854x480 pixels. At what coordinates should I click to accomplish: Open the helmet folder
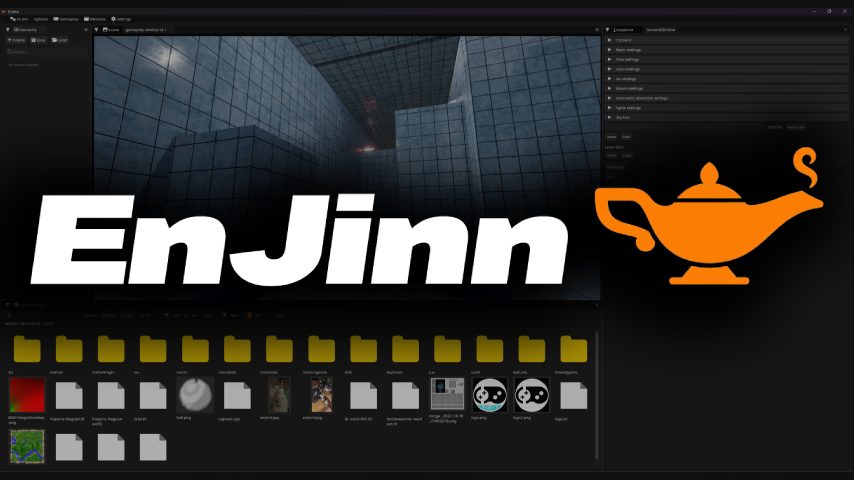pos(69,349)
